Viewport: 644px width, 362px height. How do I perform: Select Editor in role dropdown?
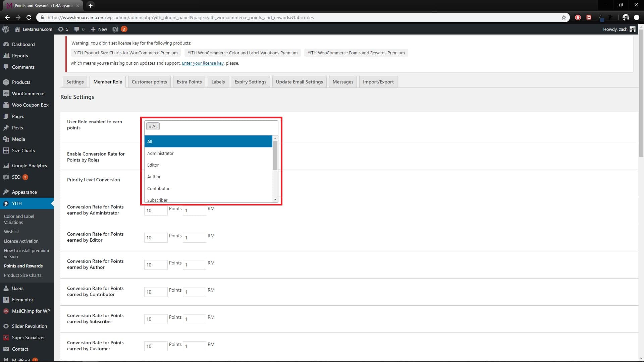[x=208, y=165]
